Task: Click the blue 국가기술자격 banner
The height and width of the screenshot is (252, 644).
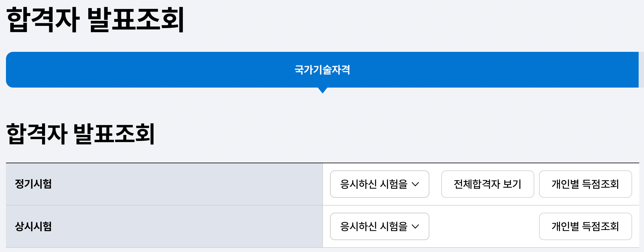Action: (x=322, y=69)
